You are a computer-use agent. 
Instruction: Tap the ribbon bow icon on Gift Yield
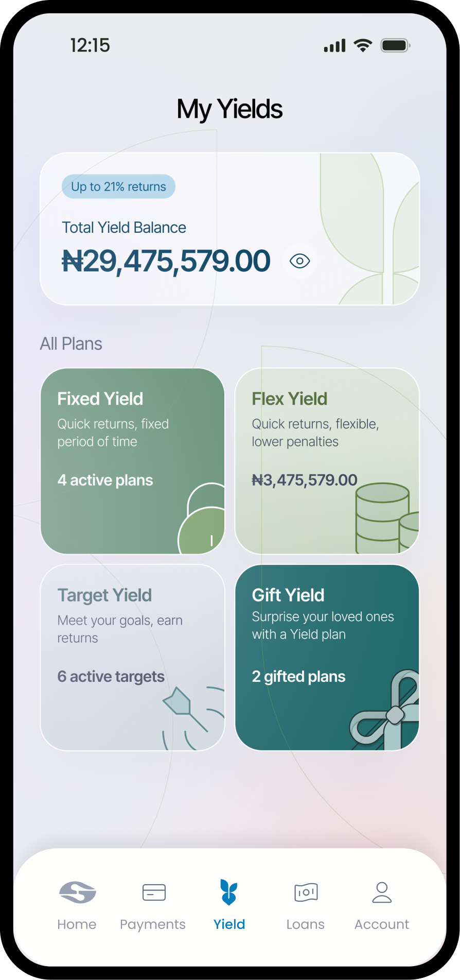click(x=384, y=710)
